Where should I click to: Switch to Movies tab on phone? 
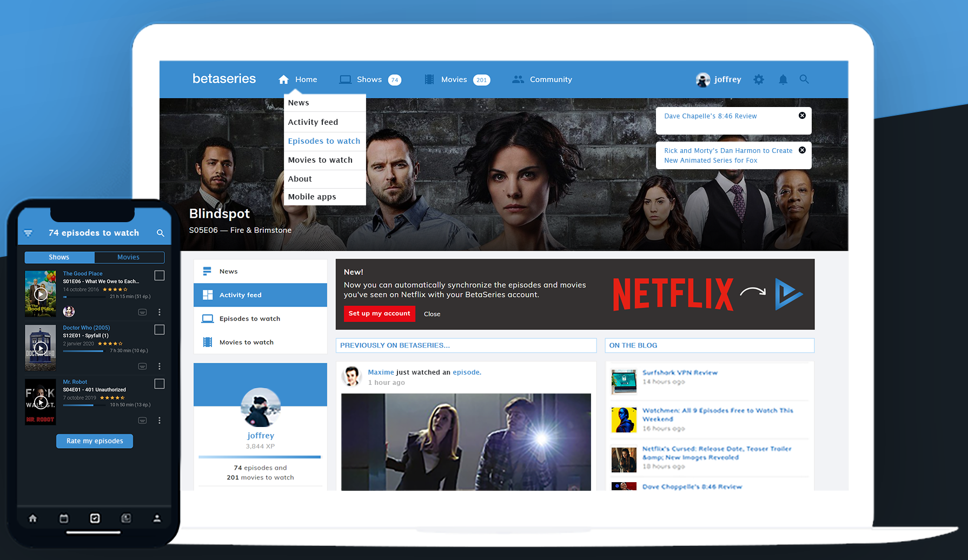(x=129, y=257)
